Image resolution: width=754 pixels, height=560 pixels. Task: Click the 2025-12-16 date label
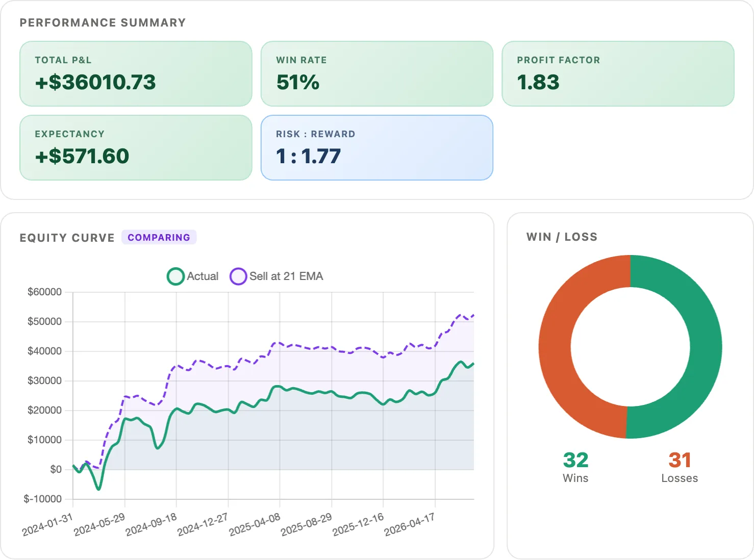point(358,525)
